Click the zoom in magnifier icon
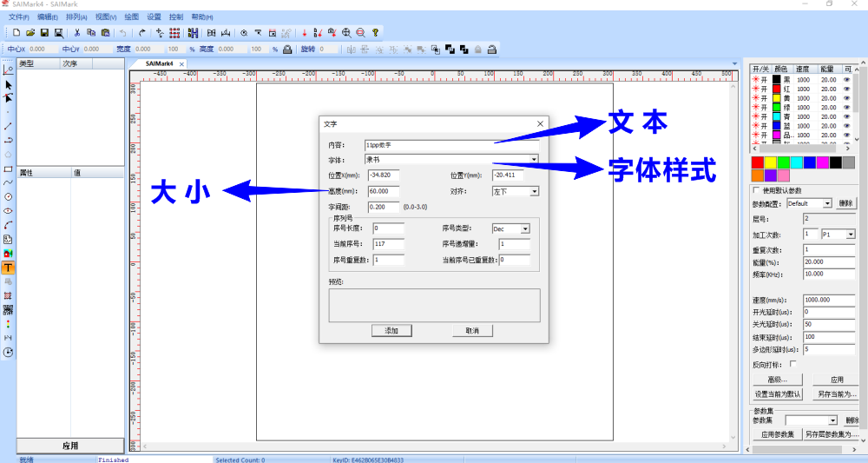The width and height of the screenshot is (868, 463). click(x=346, y=32)
